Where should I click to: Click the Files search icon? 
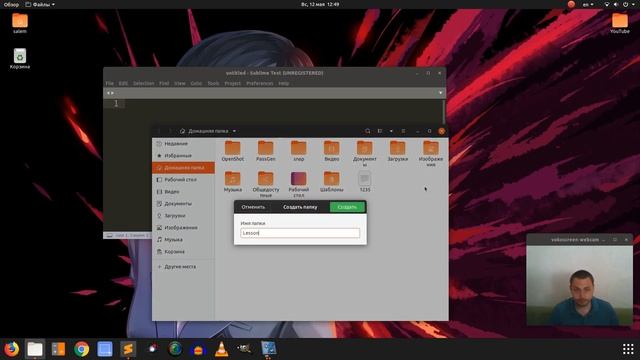368,131
